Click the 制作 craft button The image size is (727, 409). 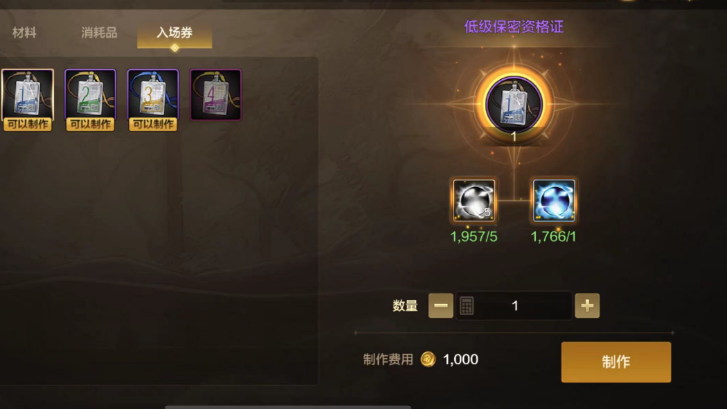616,362
